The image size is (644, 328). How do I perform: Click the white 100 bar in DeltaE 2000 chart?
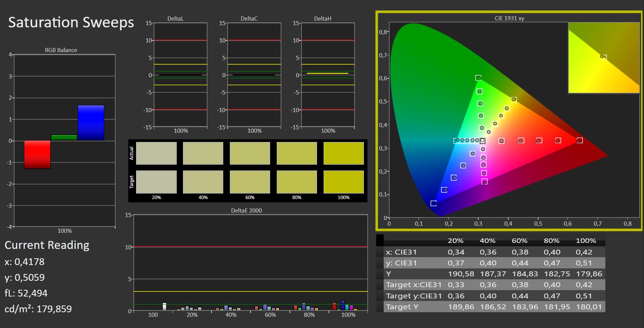pyautogui.click(x=164, y=307)
